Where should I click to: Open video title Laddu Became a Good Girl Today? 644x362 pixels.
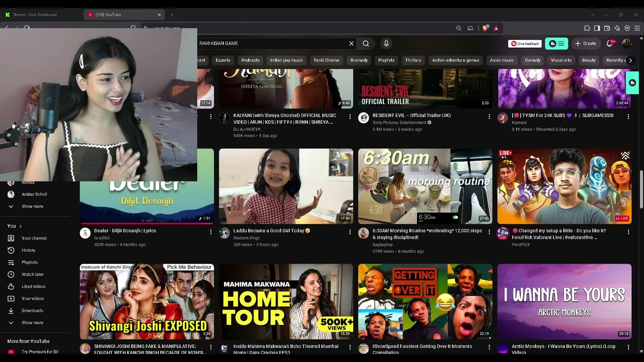[272, 231]
